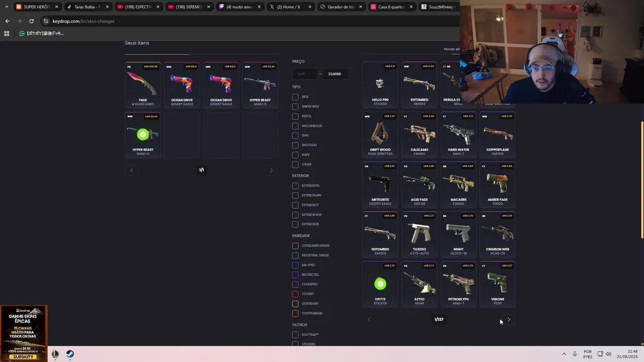
Task: Check the SMG type filter
Action: tap(295, 135)
